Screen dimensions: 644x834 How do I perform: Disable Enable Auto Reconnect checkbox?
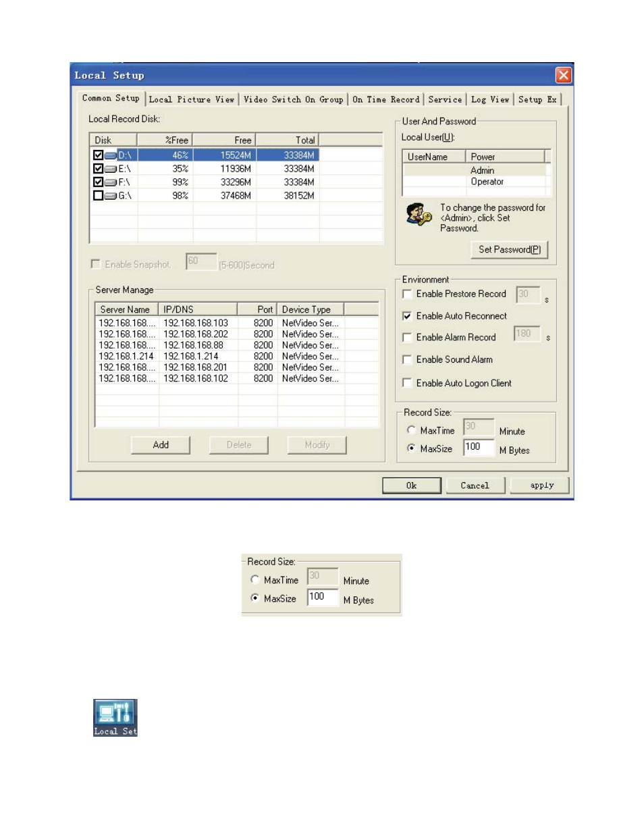point(407,316)
